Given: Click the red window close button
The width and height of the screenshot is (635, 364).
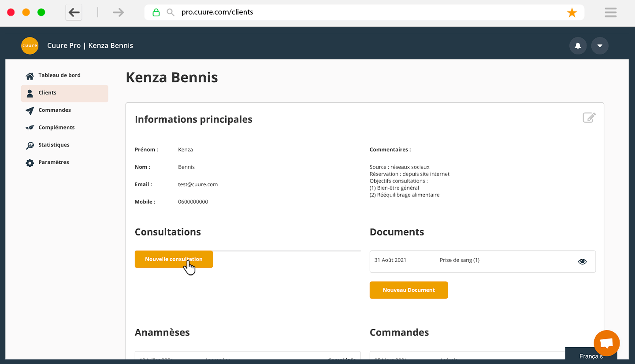Looking at the screenshot, I should click(11, 12).
